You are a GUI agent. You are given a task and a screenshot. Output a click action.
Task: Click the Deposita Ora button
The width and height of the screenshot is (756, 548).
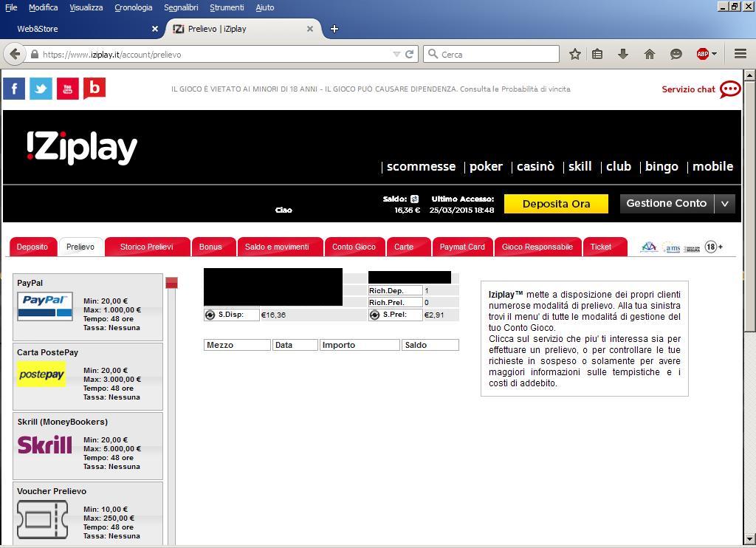click(557, 204)
